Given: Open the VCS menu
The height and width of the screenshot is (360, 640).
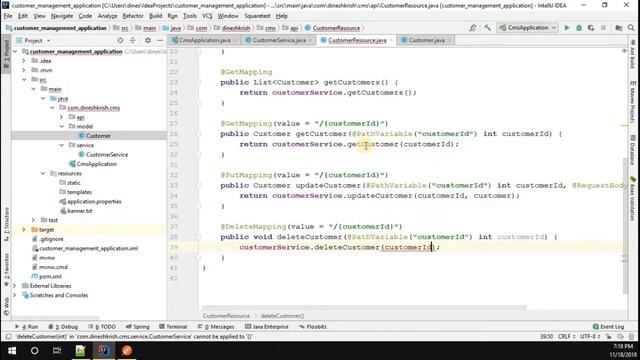Looking at the screenshot, I should (x=207, y=16).
